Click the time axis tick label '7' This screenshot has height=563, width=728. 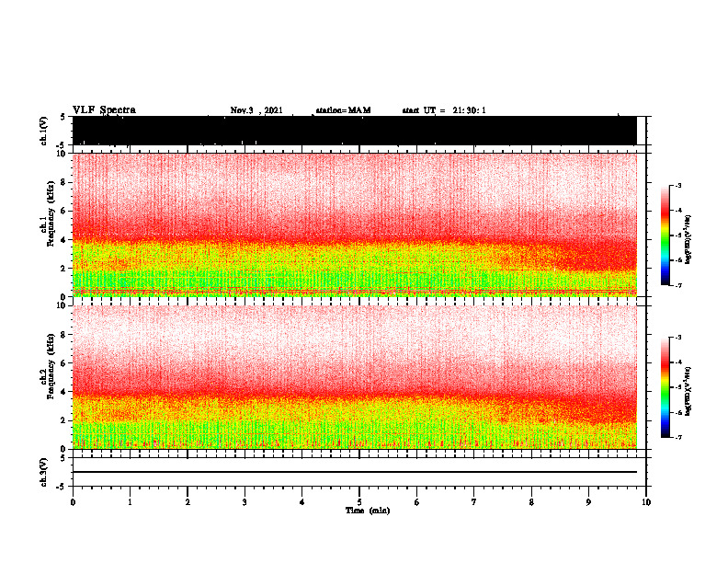(474, 502)
